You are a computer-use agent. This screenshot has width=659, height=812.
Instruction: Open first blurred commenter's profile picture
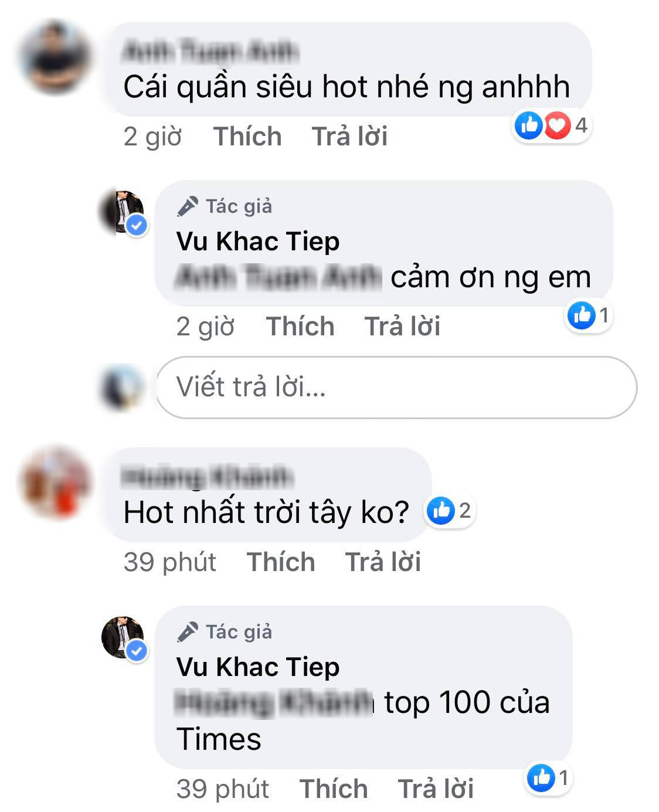coord(54,58)
